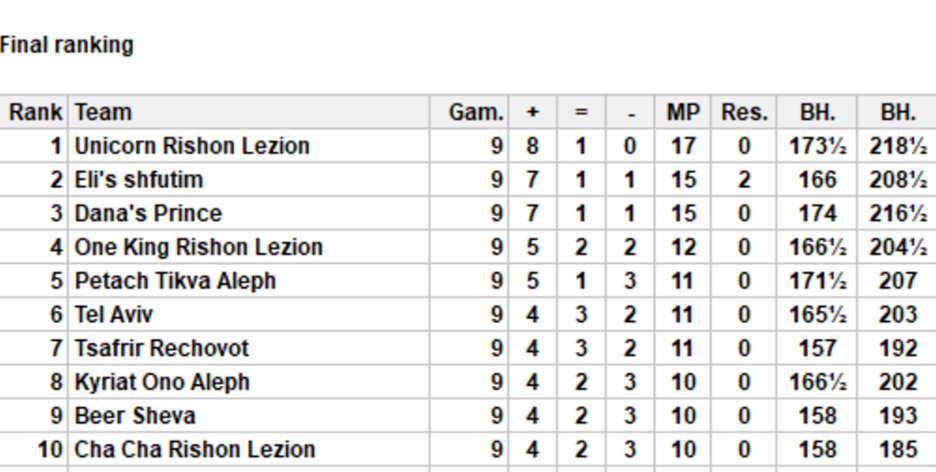Click Petach Tikva Aleph team name
936x472 pixels.
pos(175,281)
